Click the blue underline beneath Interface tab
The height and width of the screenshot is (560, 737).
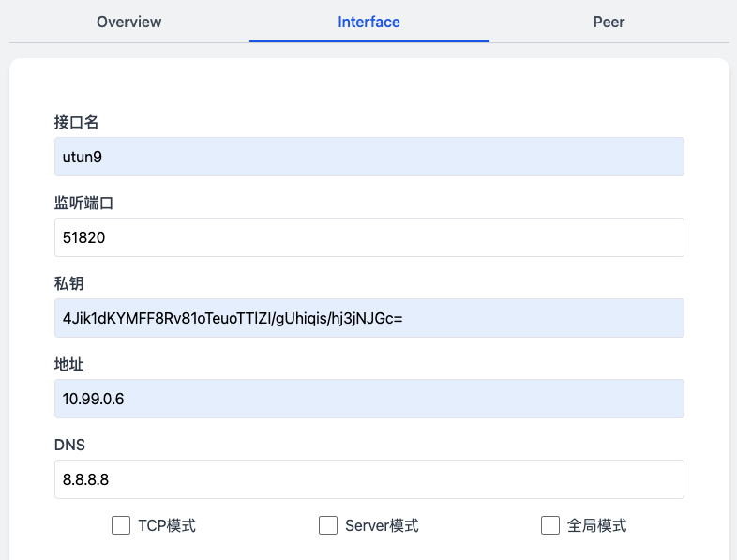pos(368,41)
